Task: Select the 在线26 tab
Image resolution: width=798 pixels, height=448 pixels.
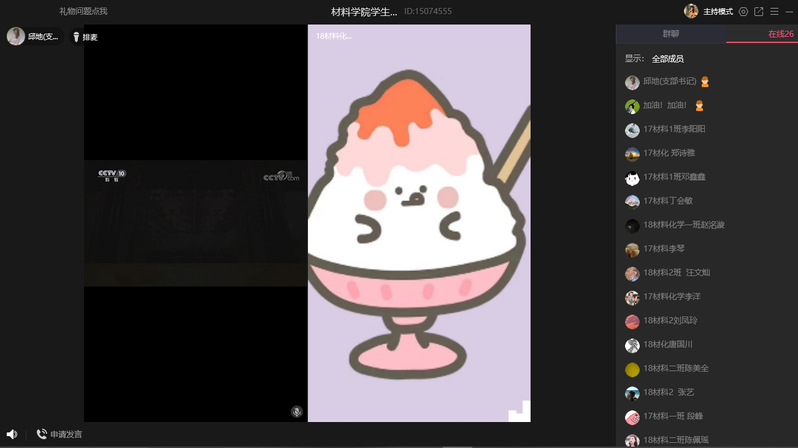Action: click(x=780, y=34)
